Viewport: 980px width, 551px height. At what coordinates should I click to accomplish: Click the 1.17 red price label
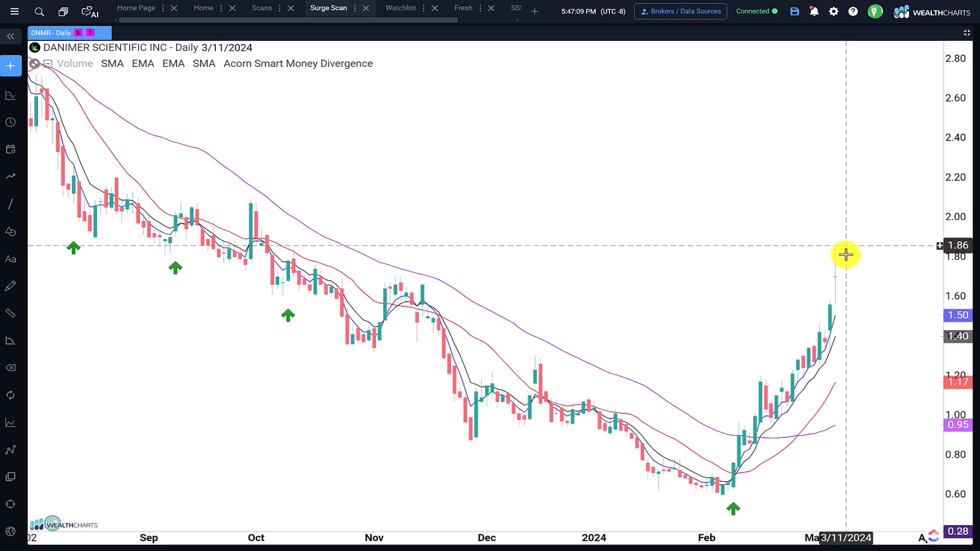click(x=958, y=382)
